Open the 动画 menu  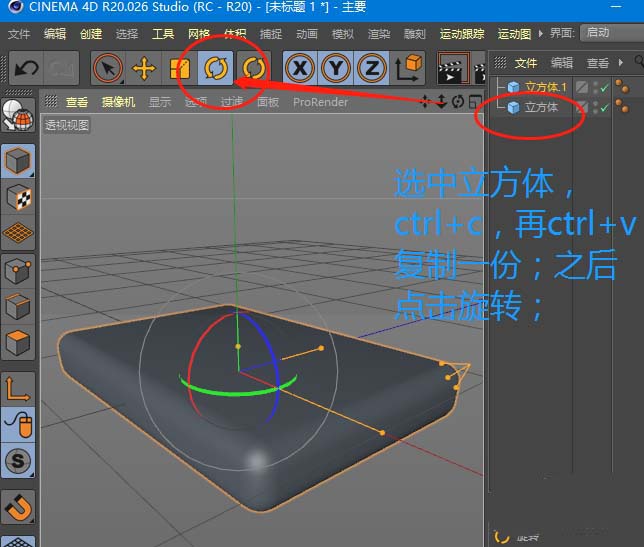click(307, 34)
